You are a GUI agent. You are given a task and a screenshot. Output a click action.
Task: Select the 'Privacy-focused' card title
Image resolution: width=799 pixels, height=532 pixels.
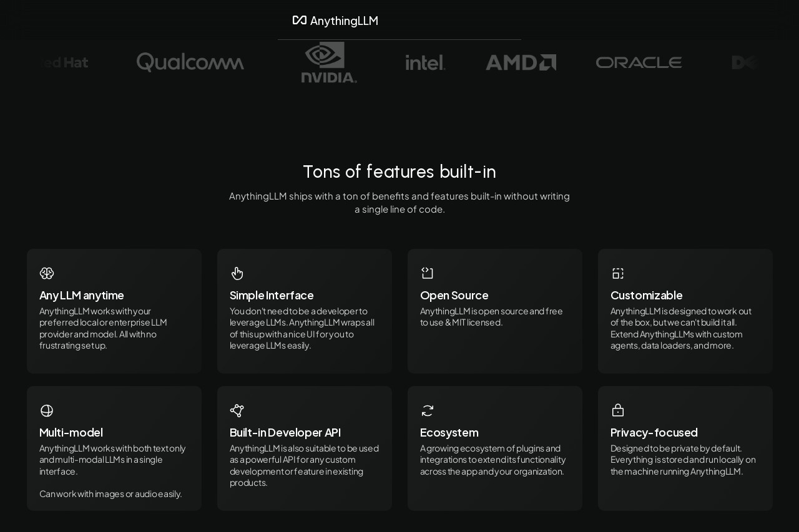coord(654,432)
